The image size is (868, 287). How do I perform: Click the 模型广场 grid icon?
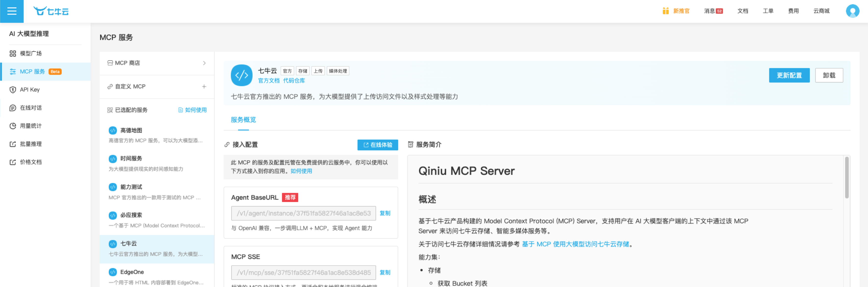[x=13, y=53]
